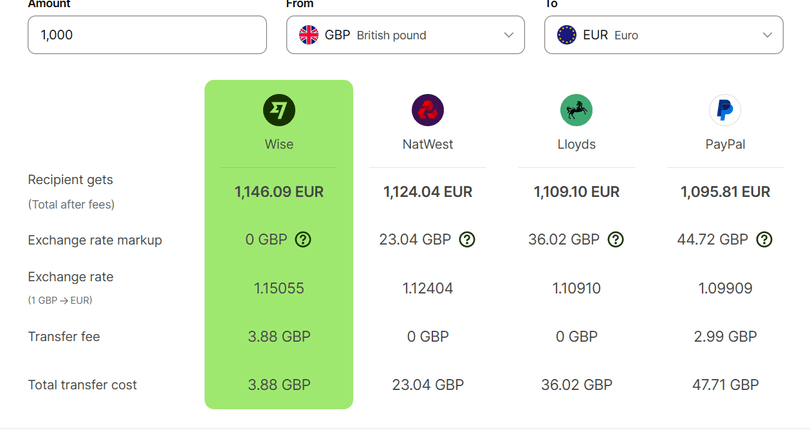This screenshot has width=810, height=446.
Task: Click the EU flag icon
Action: [567, 35]
